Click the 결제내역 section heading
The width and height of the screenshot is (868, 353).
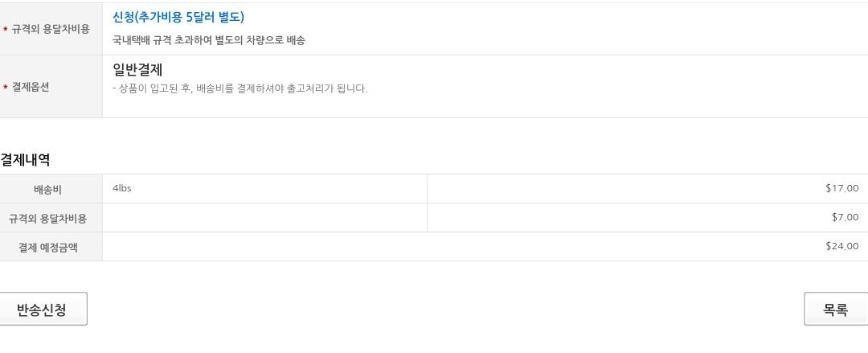click(26, 160)
